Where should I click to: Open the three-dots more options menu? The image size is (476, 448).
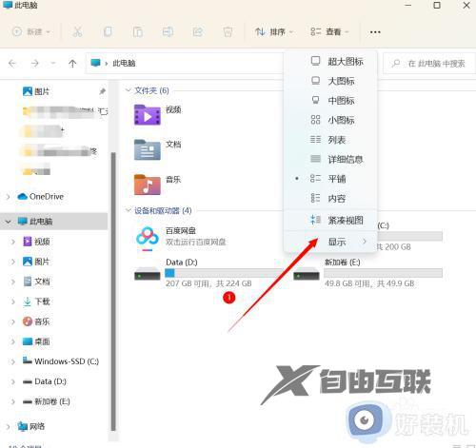tap(375, 32)
